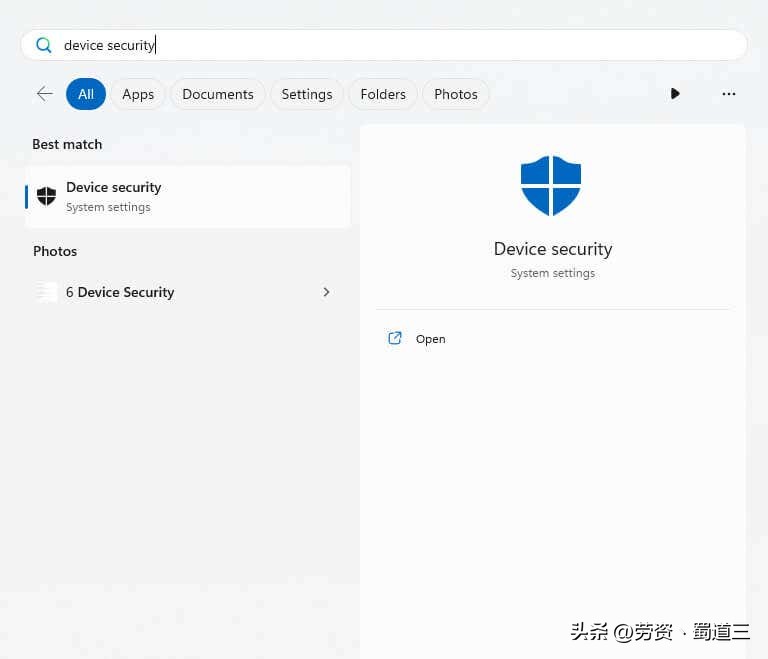The image size is (768, 659).
Task: Switch to the Settings filter tab
Action: click(x=307, y=94)
